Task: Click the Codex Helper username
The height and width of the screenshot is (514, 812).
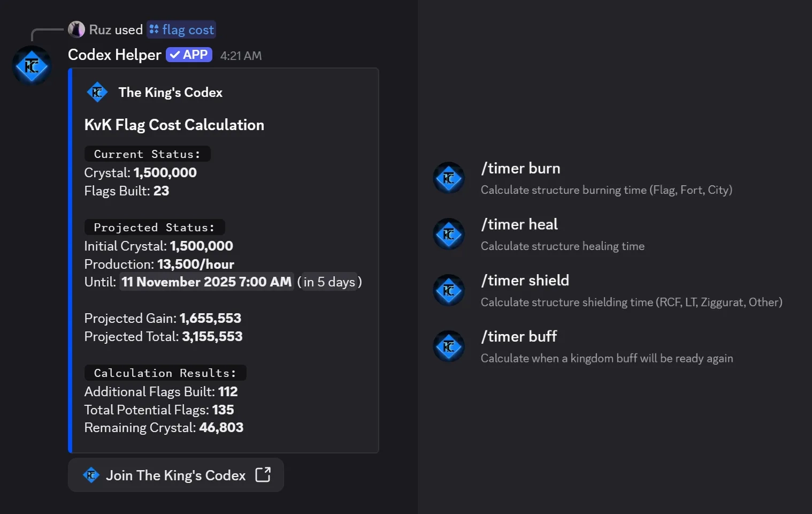Action: click(114, 55)
